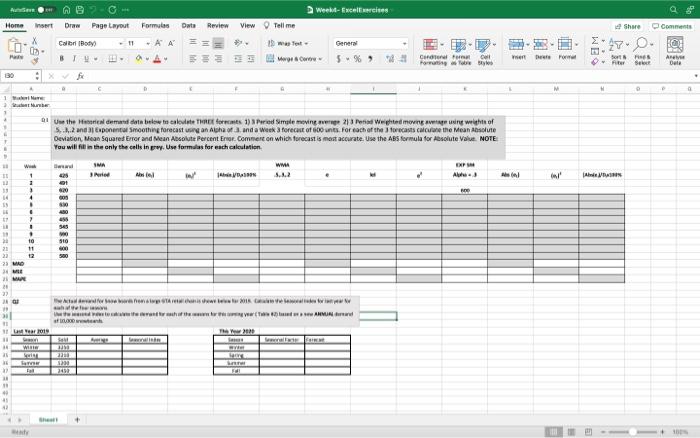Viewport: 700px width, 438px height.
Task: Select the Format Painter brush
Action: (34, 61)
